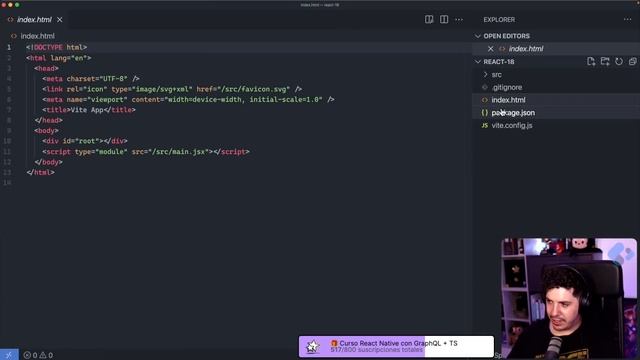Select the index.html editor tab
This screenshot has width=640, height=360.
(x=34, y=20)
